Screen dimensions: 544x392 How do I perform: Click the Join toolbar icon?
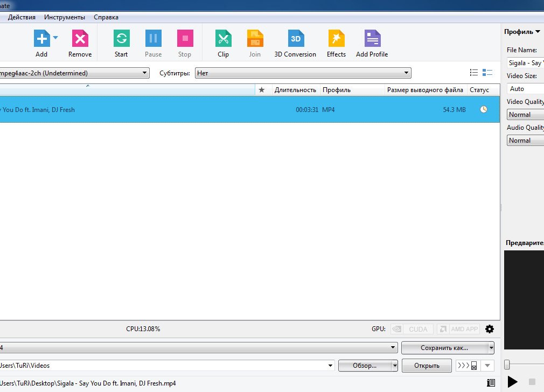click(x=255, y=38)
